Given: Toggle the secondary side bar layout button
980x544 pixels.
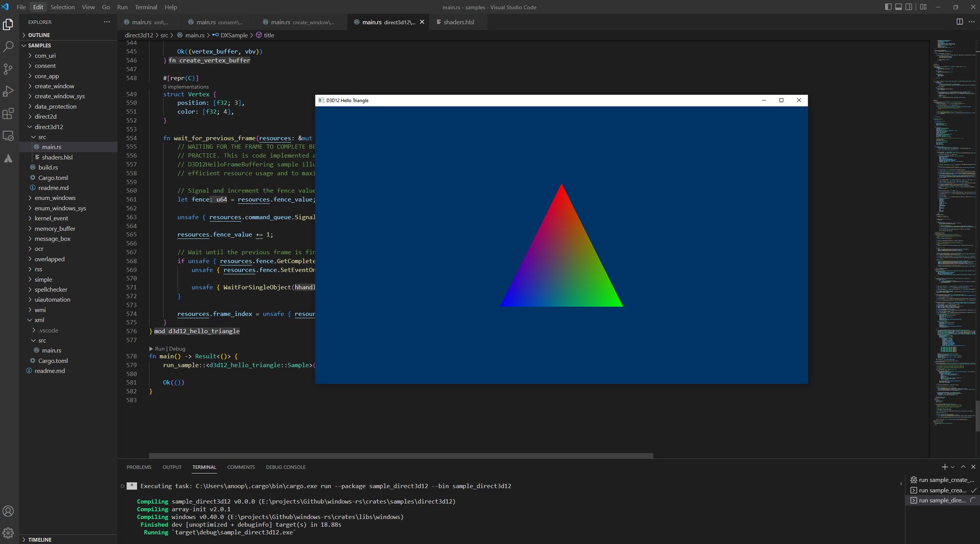Looking at the screenshot, I should [x=909, y=7].
